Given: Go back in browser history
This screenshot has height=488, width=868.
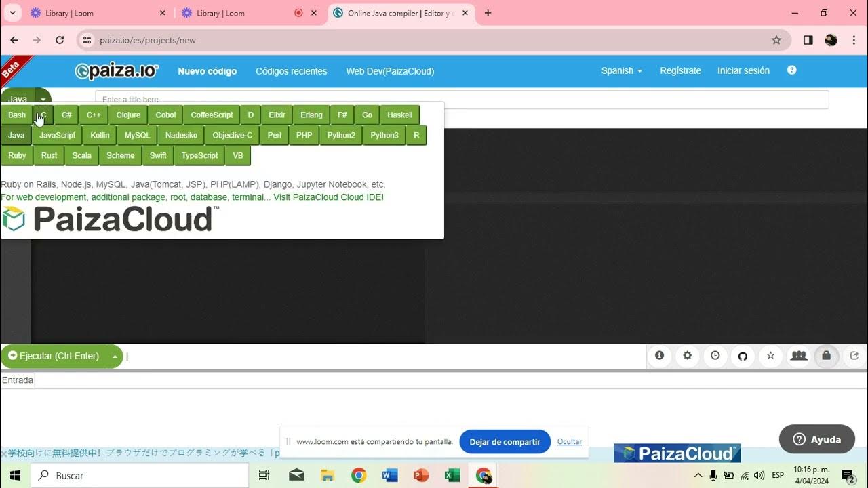Looking at the screenshot, I should 14,40.
